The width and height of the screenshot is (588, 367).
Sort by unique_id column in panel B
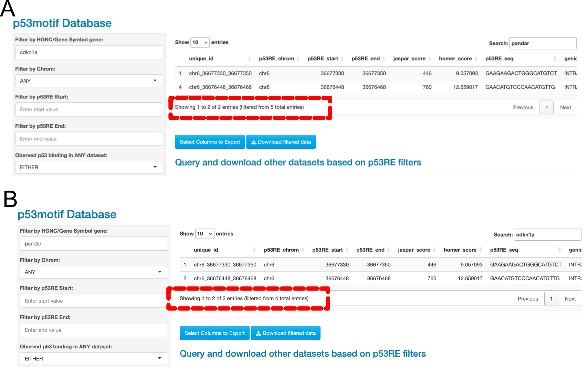click(x=225, y=250)
